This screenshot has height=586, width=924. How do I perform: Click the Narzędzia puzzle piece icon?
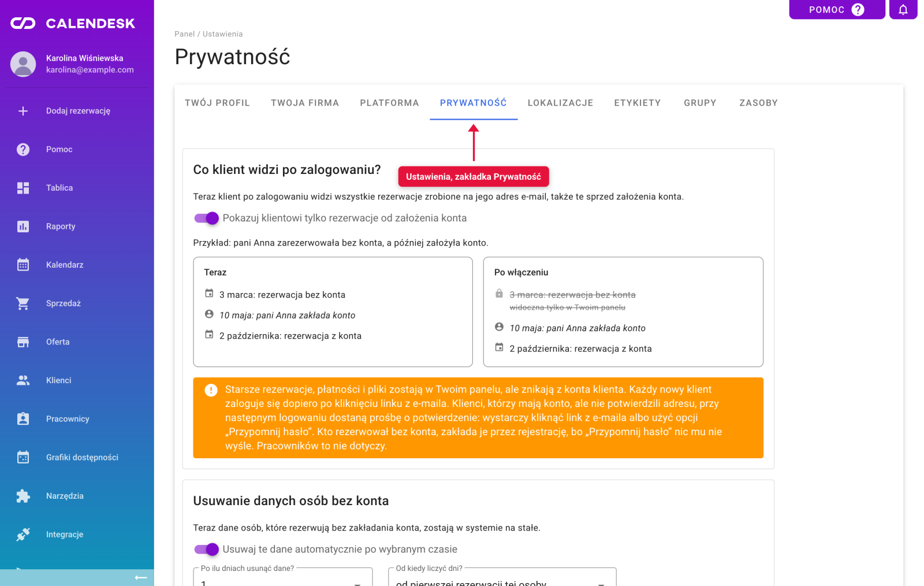point(23,496)
